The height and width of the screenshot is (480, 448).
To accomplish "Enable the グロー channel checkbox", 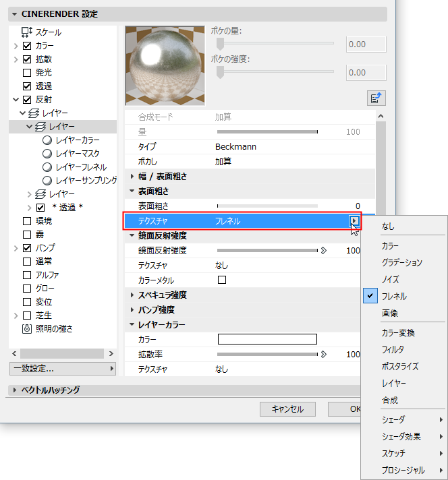I will pyautogui.click(x=27, y=289).
